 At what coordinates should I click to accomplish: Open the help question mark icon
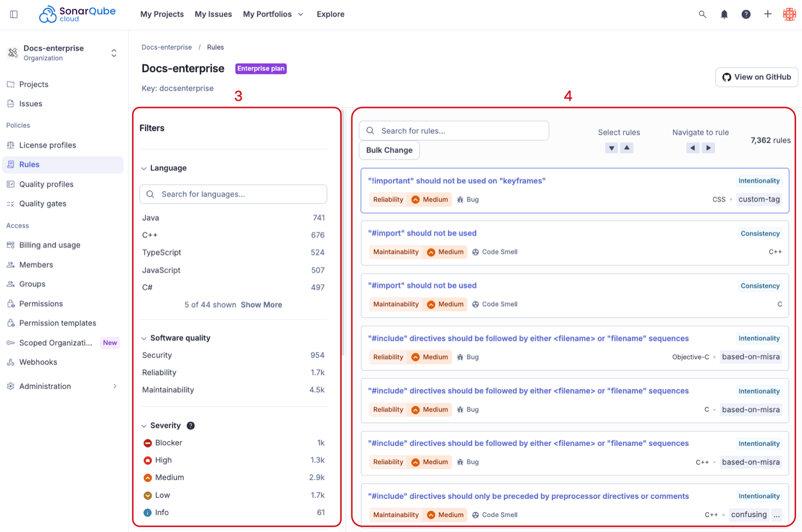pos(746,14)
